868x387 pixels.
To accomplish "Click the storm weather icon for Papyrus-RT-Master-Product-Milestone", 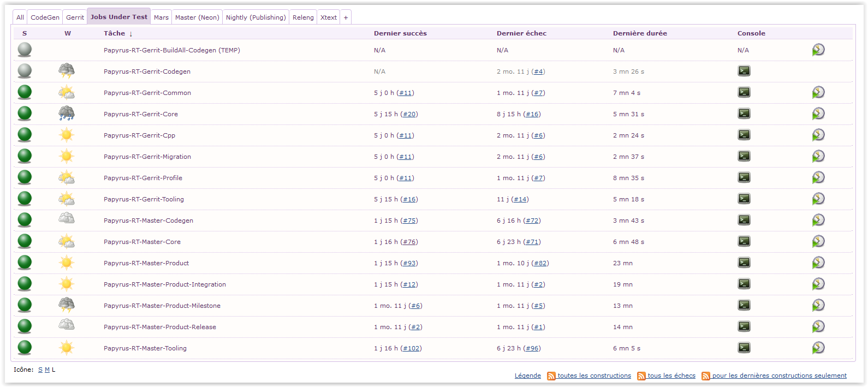I will coord(67,305).
